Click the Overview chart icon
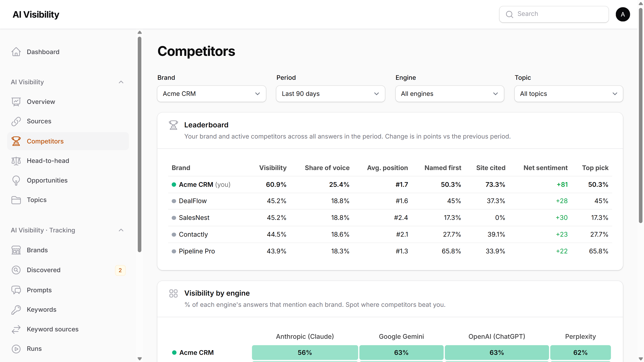 [x=16, y=102]
